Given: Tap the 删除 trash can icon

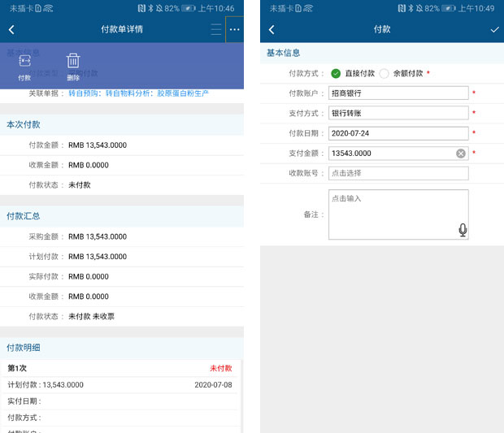Looking at the screenshot, I should click(73, 65).
